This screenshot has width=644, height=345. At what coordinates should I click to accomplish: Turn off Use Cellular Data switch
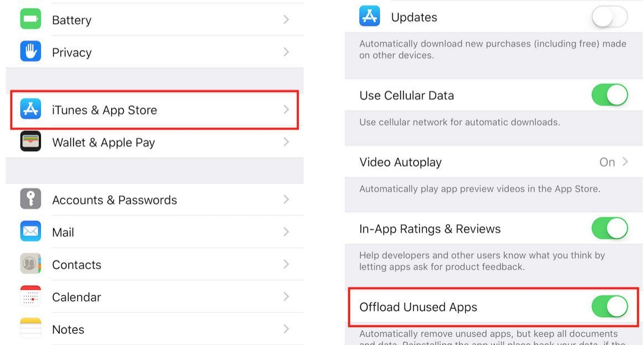(x=610, y=95)
